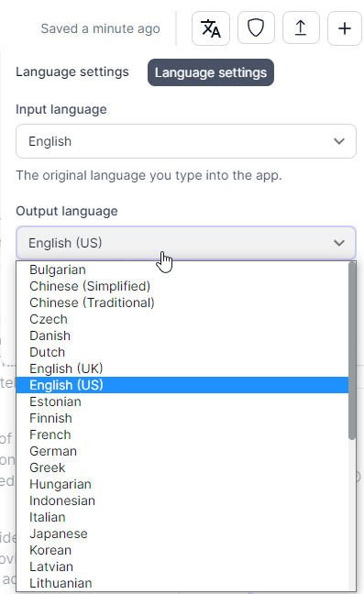Select Korean as output language
Screen dimensions: 364x594
click(x=182, y=550)
